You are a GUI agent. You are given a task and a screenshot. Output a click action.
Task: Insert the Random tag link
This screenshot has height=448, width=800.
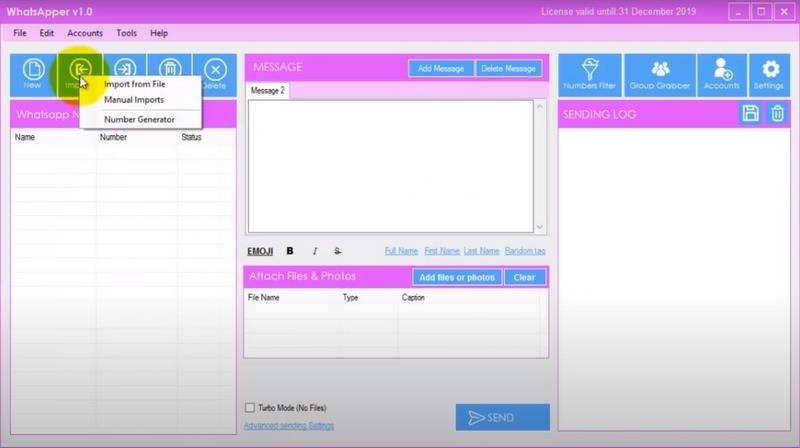click(525, 251)
